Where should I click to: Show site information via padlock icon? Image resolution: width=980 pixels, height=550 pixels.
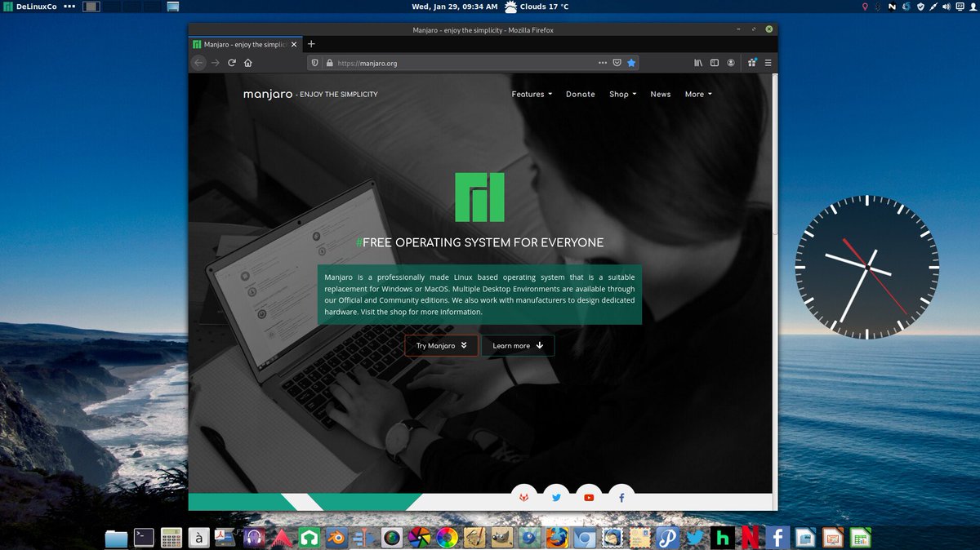(x=329, y=63)
